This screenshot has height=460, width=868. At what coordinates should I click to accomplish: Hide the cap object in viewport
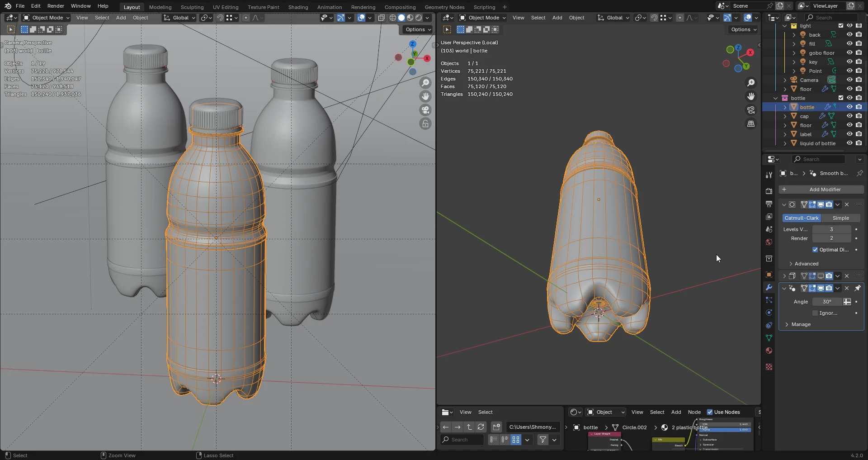[849, 116]
